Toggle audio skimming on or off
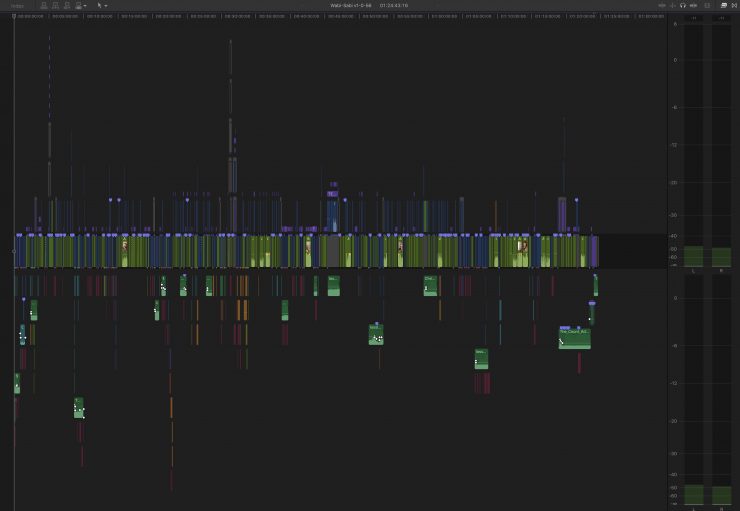 [671, 5]
